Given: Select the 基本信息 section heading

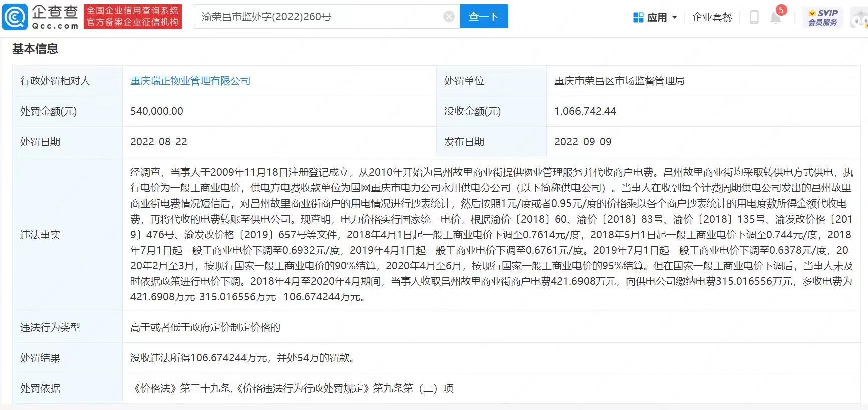Looking at the screenshot, I should tap(35, 49).
